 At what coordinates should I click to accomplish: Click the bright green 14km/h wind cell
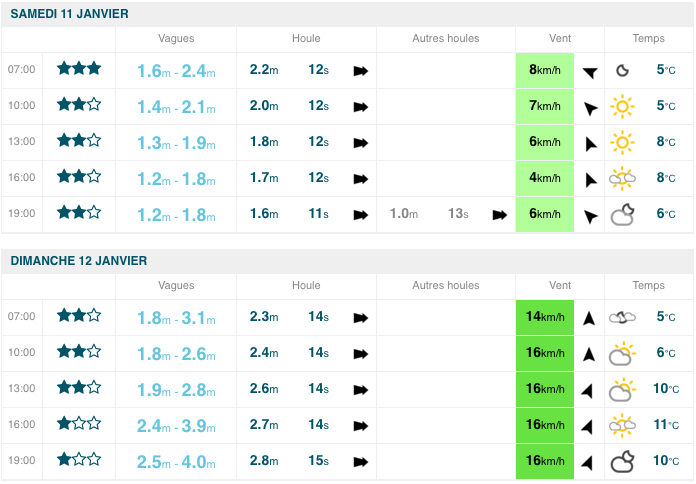545,317
